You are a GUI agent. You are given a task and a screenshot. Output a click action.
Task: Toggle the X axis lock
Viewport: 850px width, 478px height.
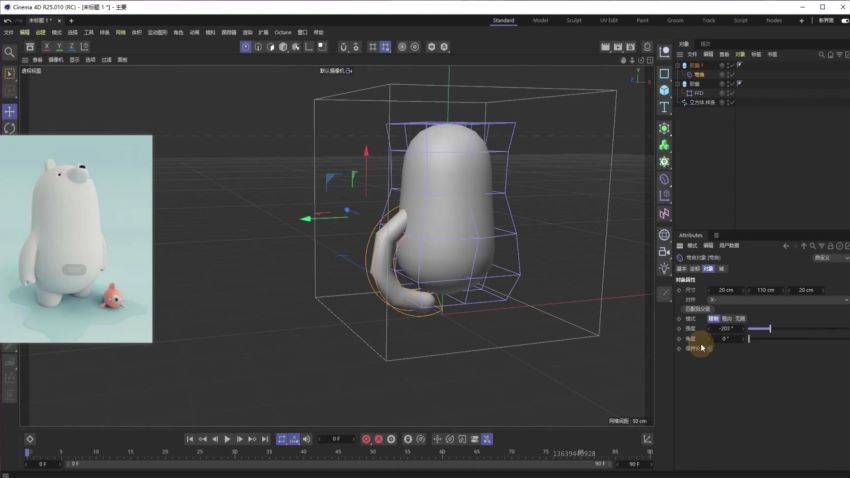47,47
